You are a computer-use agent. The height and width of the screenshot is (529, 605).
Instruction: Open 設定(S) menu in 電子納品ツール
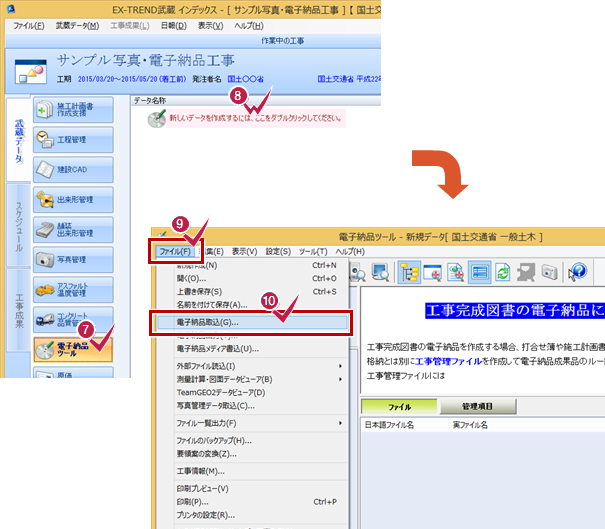278,252
